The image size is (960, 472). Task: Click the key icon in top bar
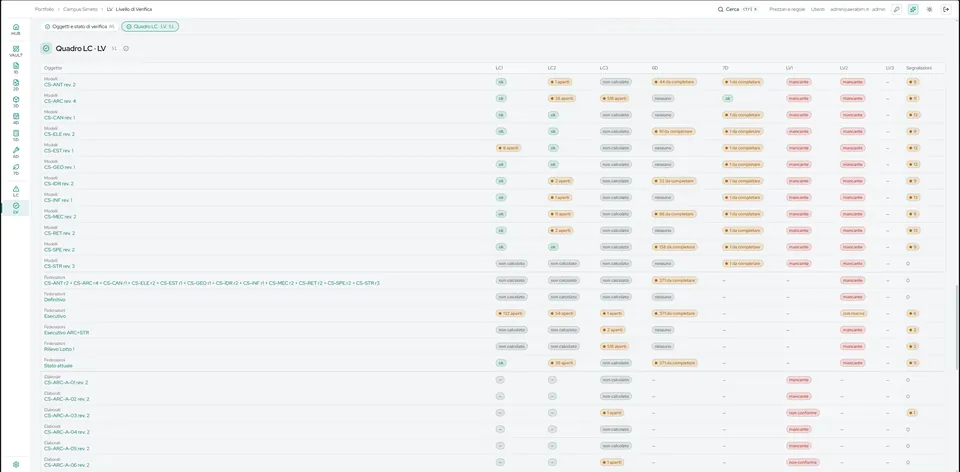pos(896,9)
